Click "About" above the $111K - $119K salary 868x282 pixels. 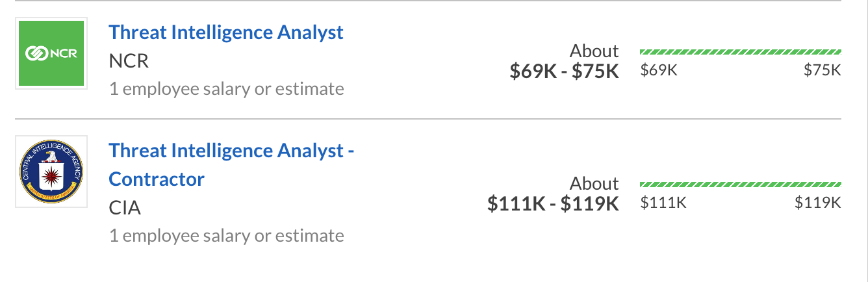(x=594, y=183)
